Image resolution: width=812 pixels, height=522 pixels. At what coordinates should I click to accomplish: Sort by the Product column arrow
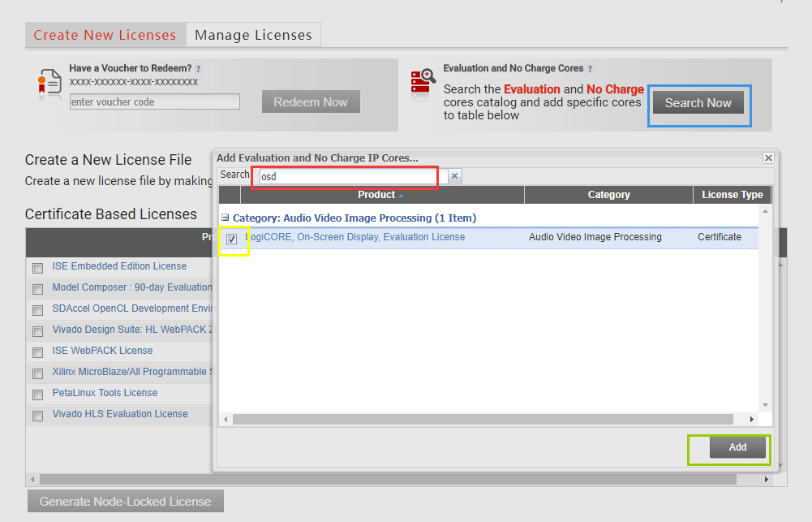402,196
